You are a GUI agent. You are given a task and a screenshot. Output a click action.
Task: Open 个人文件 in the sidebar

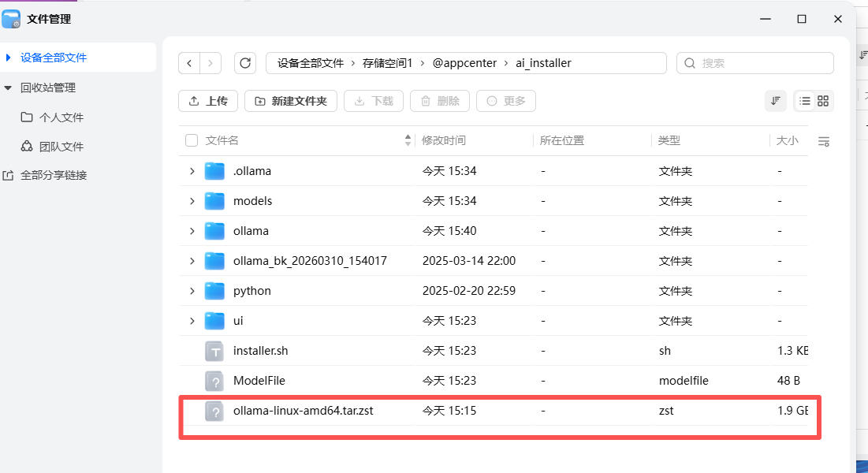pyautogui.click(x=61, y=117)
